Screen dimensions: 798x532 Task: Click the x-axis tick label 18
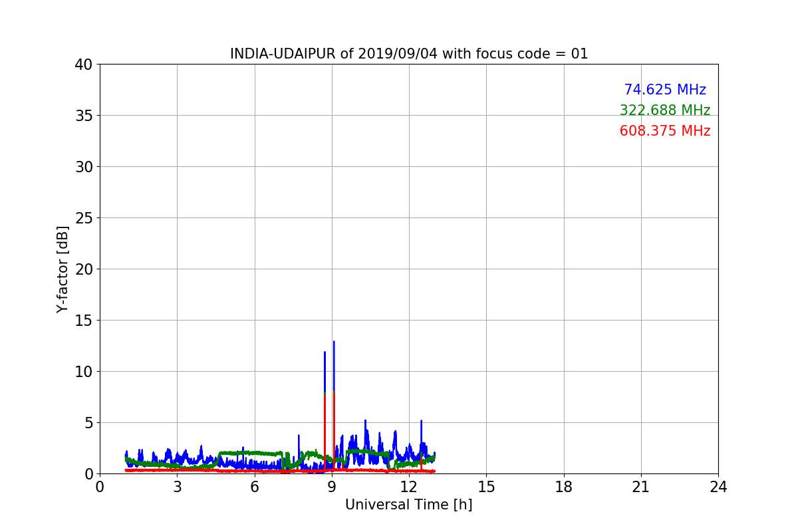564,487
